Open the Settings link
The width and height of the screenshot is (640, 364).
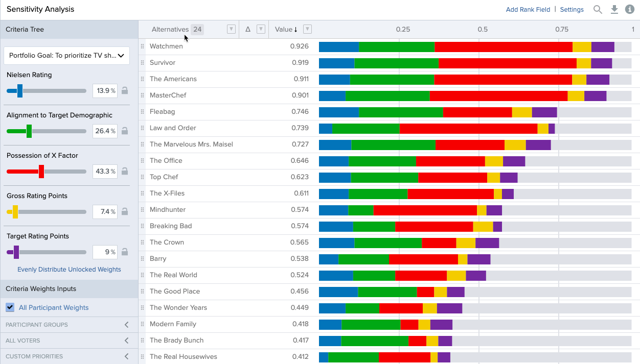click(572, 10)
